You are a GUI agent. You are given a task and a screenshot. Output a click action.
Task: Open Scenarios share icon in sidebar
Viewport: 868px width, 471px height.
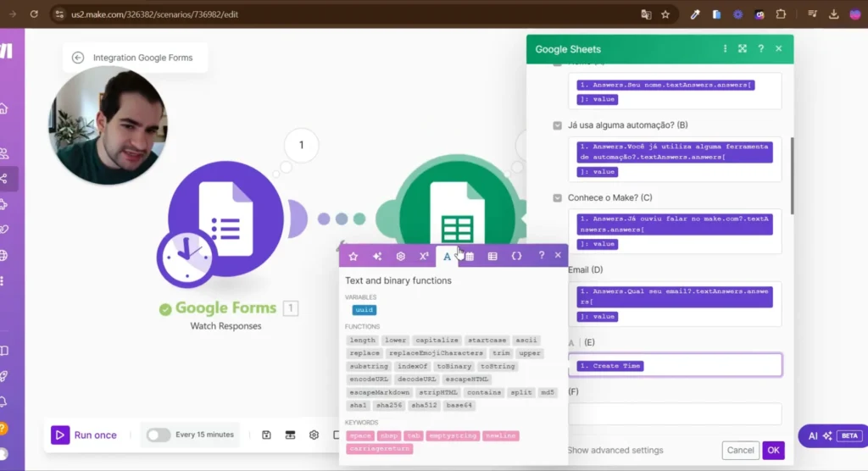point(4,179)
